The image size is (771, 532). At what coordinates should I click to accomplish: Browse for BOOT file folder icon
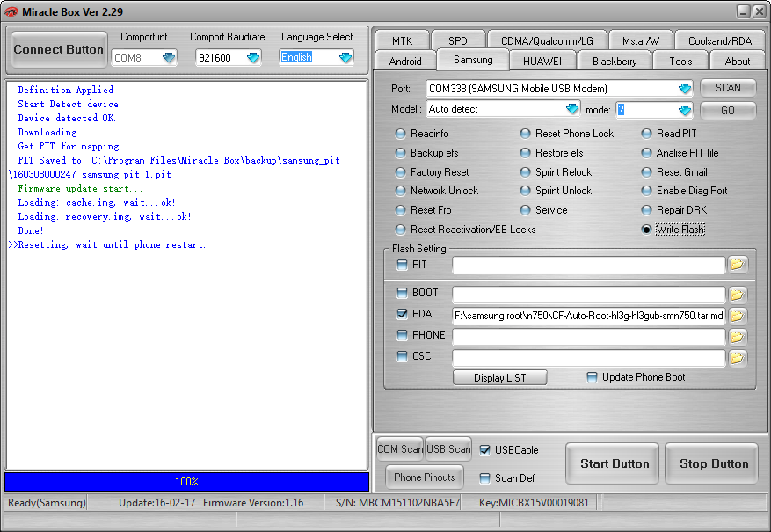click(737, 295)
